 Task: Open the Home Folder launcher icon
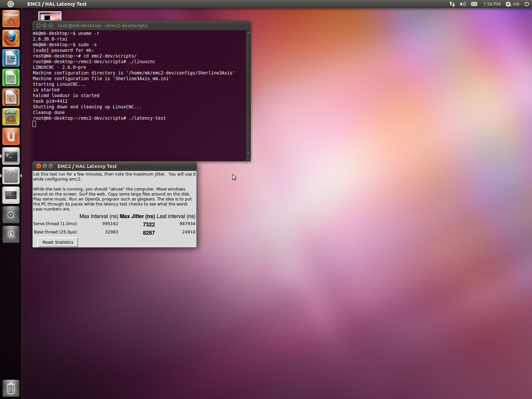point(11,19)
